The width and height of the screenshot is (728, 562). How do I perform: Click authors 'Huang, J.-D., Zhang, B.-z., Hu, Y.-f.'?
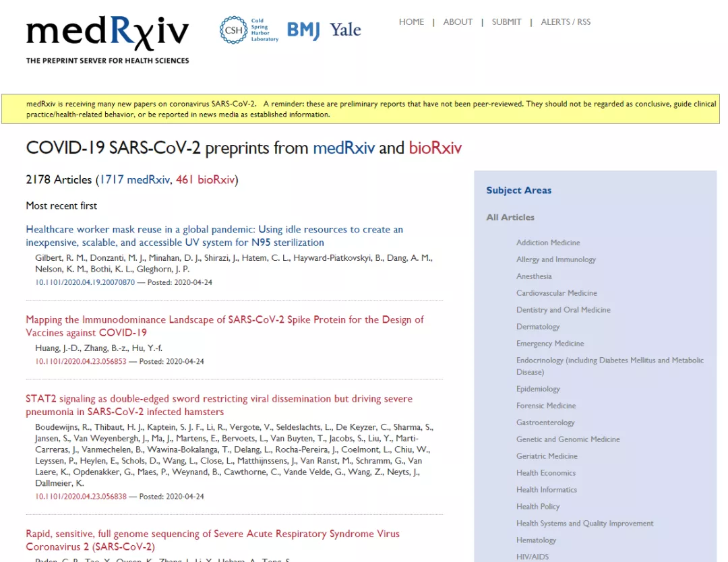pos(99,348)
